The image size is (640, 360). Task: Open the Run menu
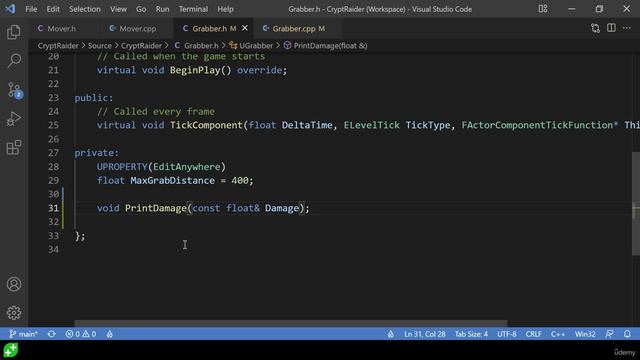162,9
